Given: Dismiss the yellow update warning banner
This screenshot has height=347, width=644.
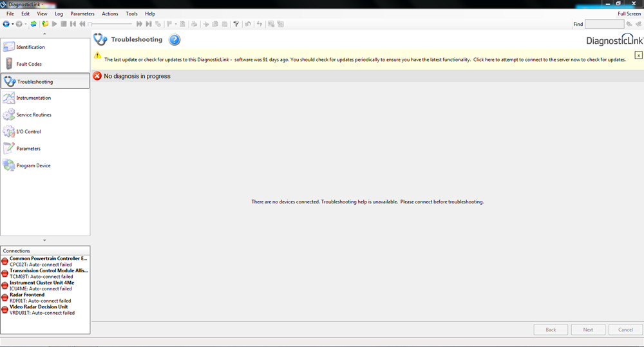Looking at the screenshot, I should [638, 55].
